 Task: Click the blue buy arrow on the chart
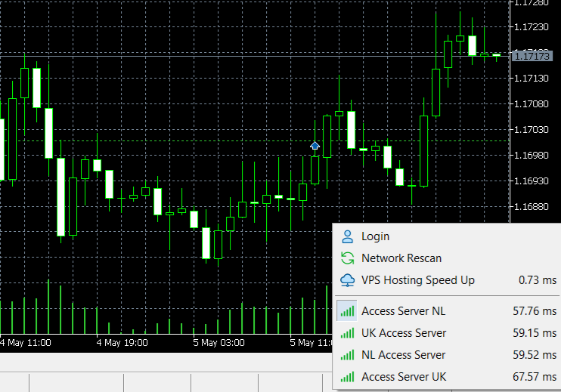pos(315,146)
